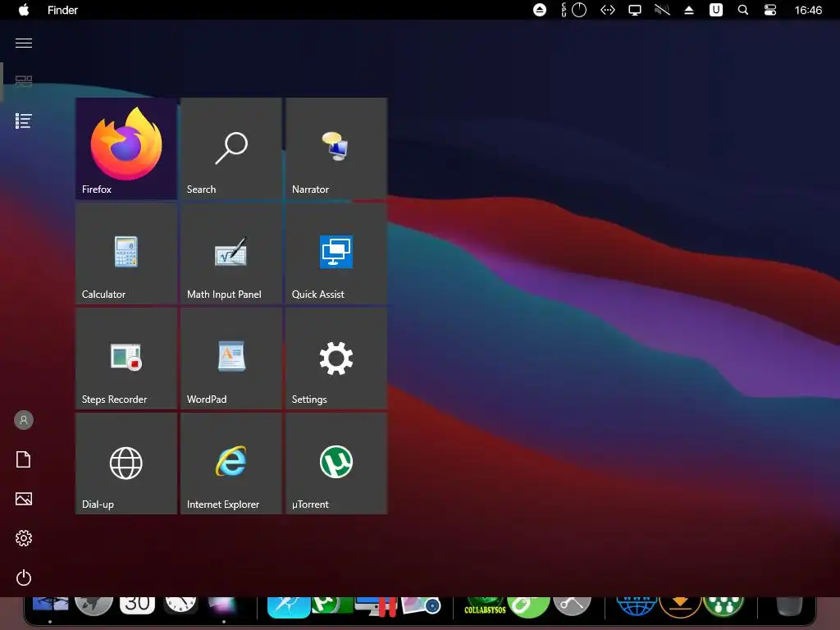This screenshot has height=630, width=840.
Task: Open the Apple menu
Action: pyautogui.click(x=24, y=10)
